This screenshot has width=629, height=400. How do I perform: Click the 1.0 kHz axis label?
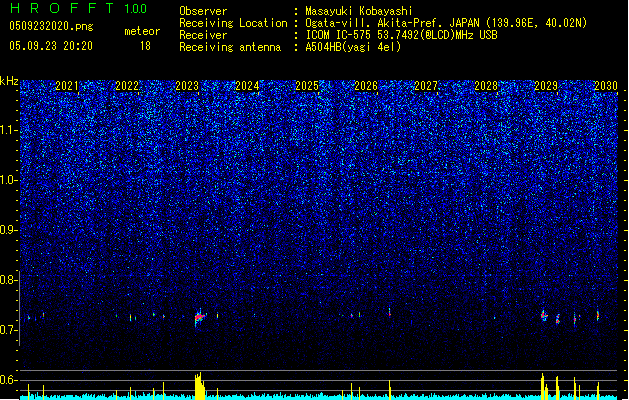[x=9, y=180]
